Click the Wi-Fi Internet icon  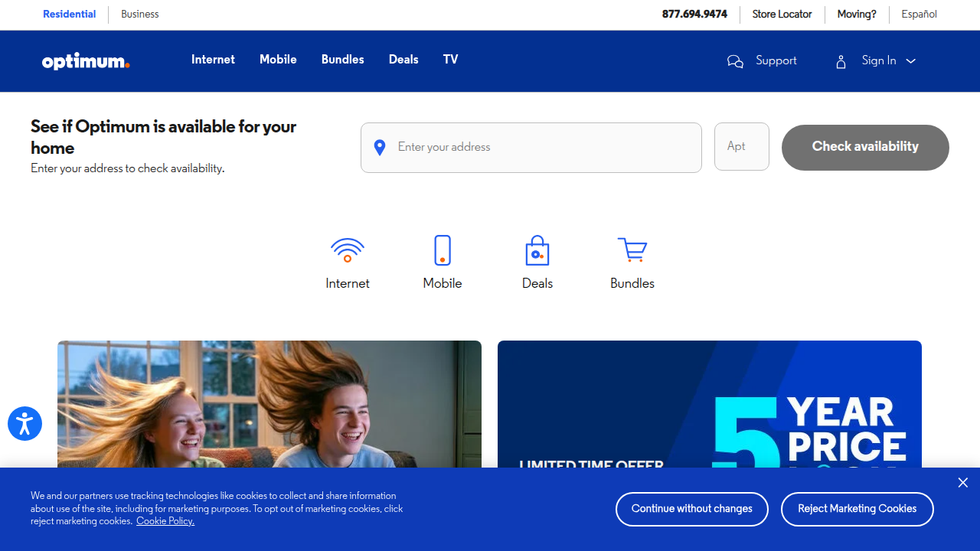pyautogui.click(x=348, y=250)
